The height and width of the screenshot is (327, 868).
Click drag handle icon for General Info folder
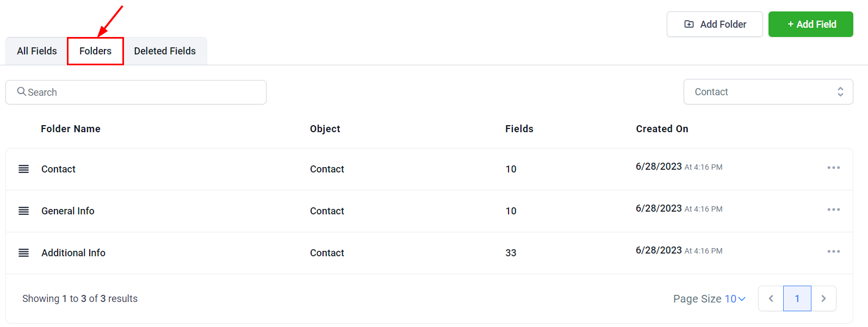(23, 211)
